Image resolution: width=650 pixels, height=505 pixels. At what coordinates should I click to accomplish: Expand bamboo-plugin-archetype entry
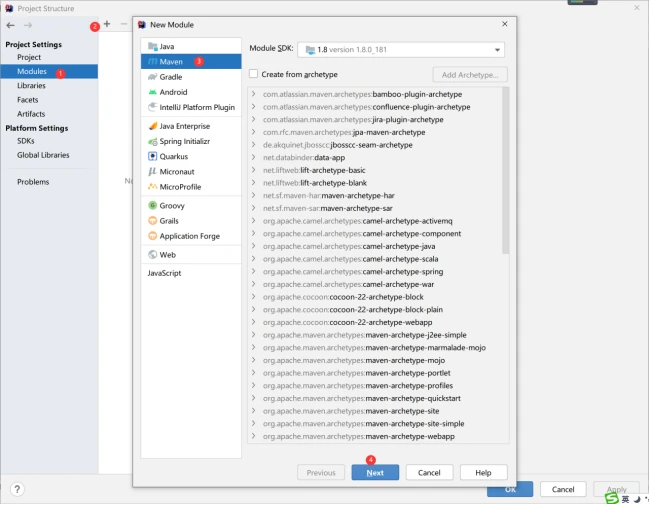coord(253,94)
